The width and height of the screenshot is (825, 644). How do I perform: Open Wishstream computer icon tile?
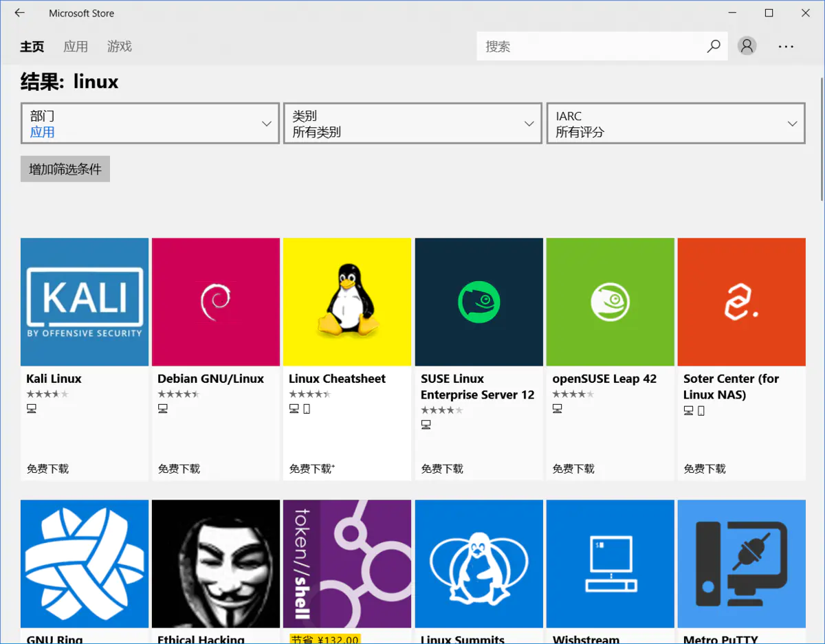610,564
